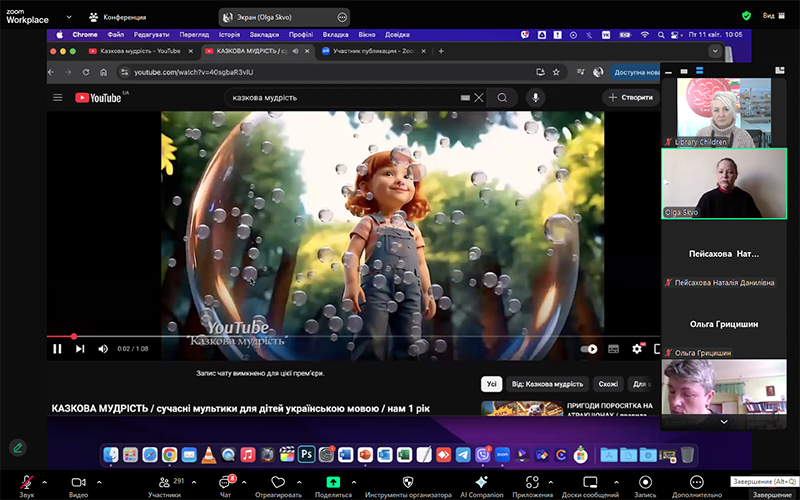Screen dimensions: 800x500
Task: Click YouTube voice search microphone
Action: click(x=535, y=97)
